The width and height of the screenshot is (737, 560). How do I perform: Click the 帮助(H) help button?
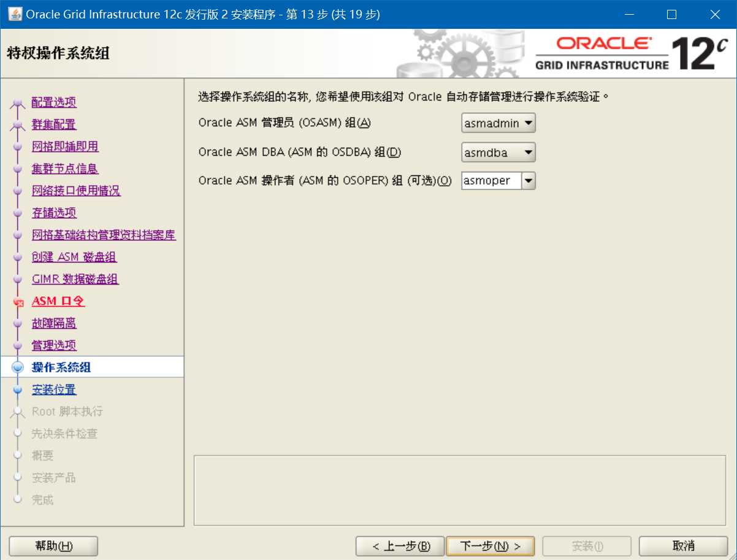pos(54,546)
